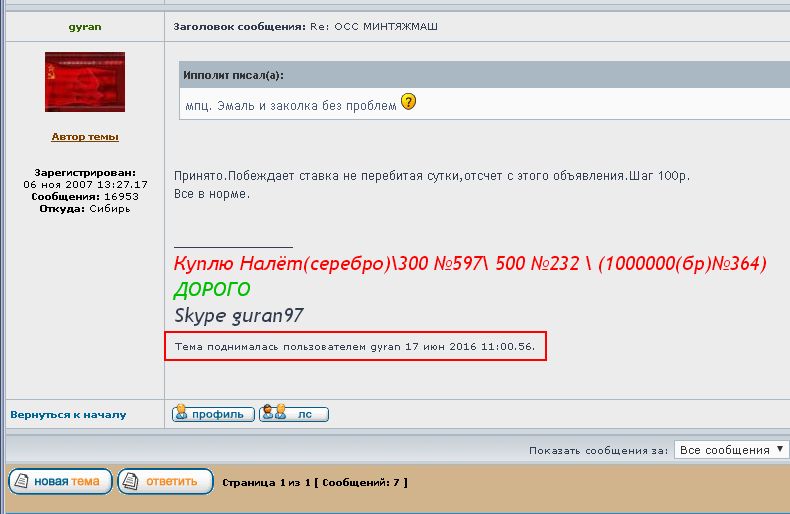Click the "Показать сообщения за" label
790x514 pixels.
click(x=598, y=451)
